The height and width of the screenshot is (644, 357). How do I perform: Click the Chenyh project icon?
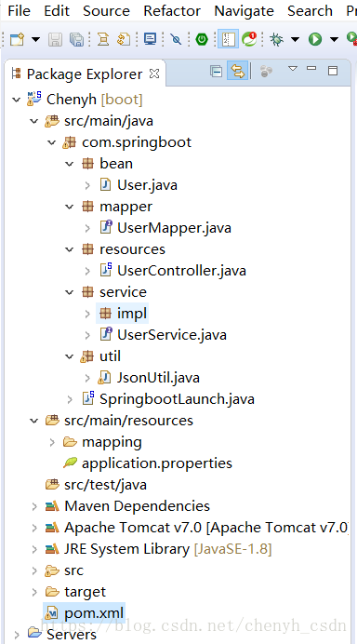[34, 99]
